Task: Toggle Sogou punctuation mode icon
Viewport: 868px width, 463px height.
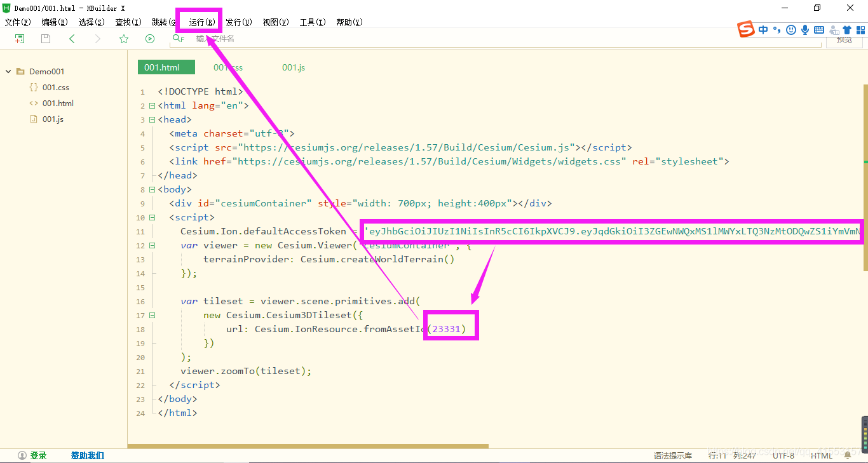Action: point(776,29)
